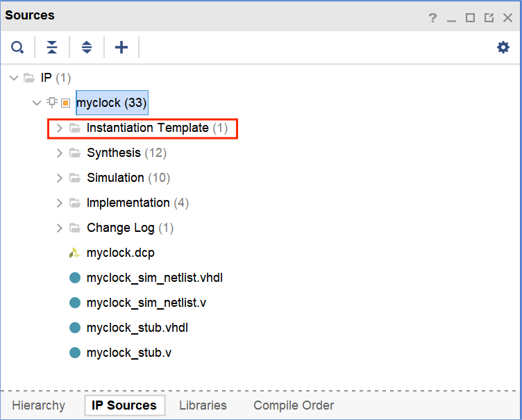Screen dimensions: 522x420
Task: Click the Add Sources plus icon
Action: 121,47
